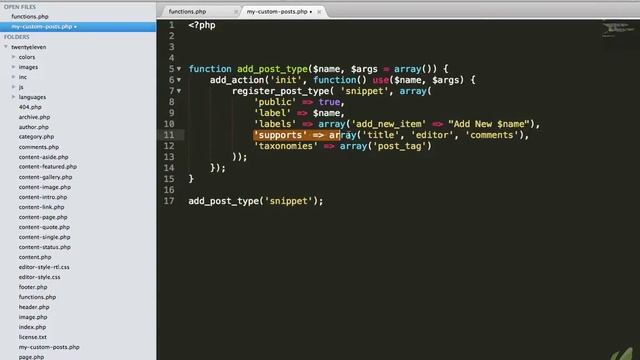The height and width of the screenshot is (360, 640).
Task: Expand the js folder
Action: pyautogui.click(x=13, y=87)
